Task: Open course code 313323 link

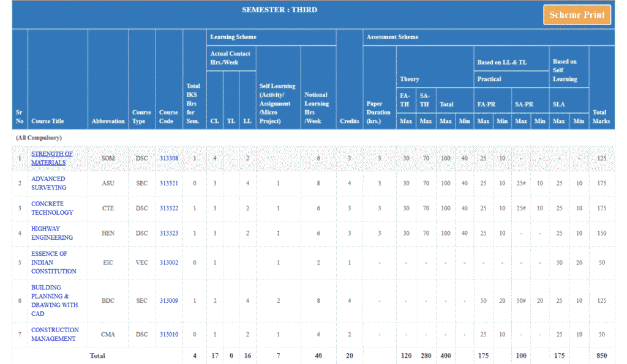Action: (x=169, y=233)
